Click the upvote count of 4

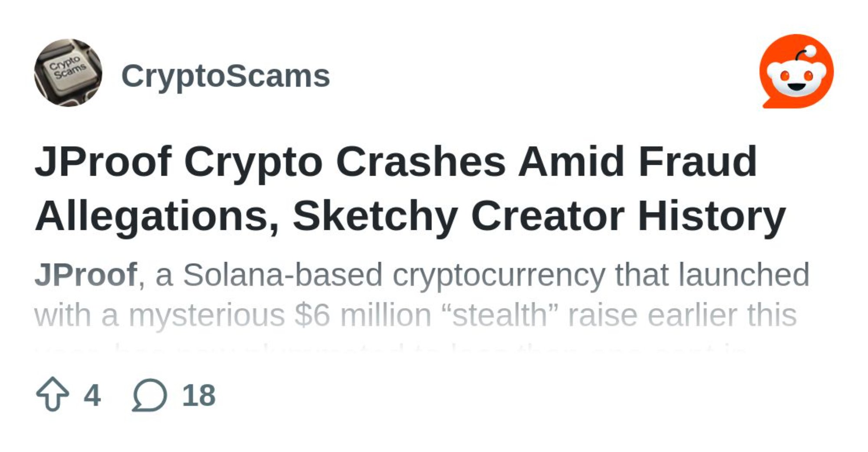[92, 395]
